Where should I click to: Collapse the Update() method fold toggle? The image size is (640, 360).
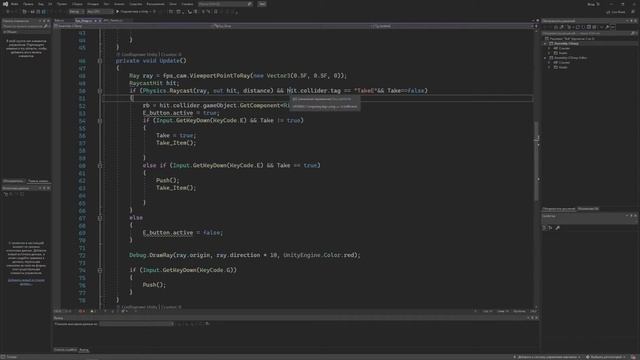100,61
